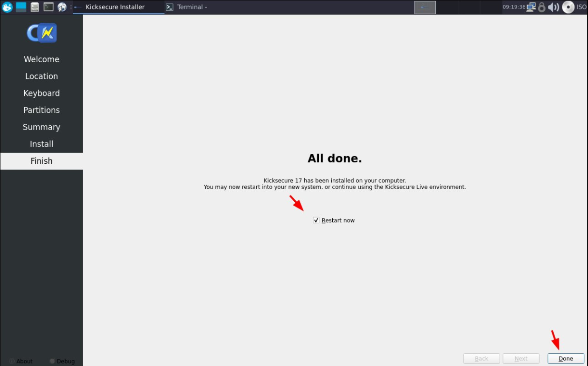Select the Summary step in sidebar
The height and width of the screenshot is (366, 588).
pyautogui.click(x=41, y=127)
